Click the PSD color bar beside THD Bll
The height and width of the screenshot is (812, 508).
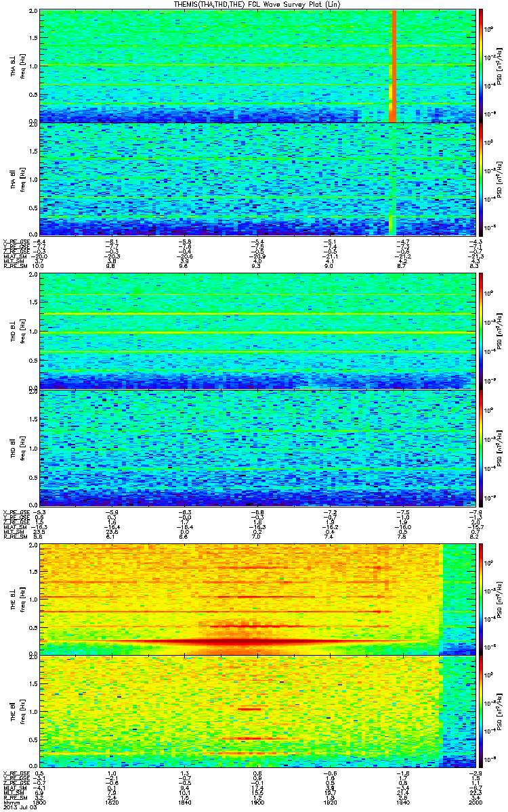(x=481, y=448)
